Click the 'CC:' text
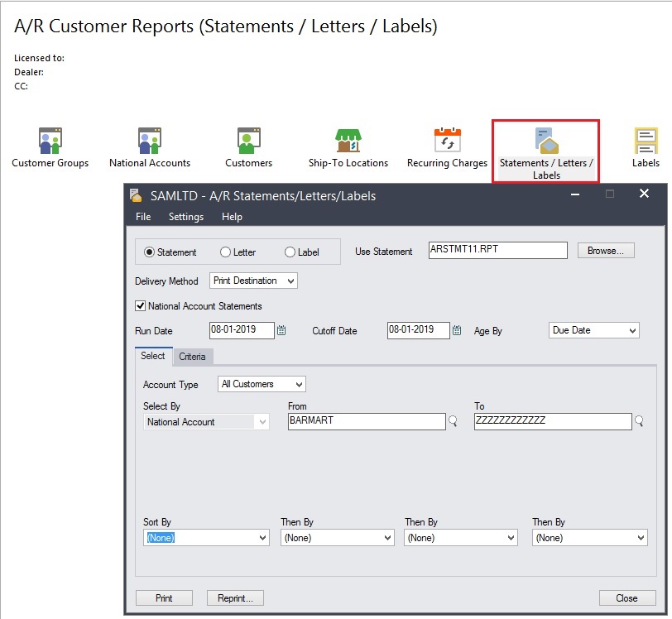This screenshot has width=672, height=619. 21,86
